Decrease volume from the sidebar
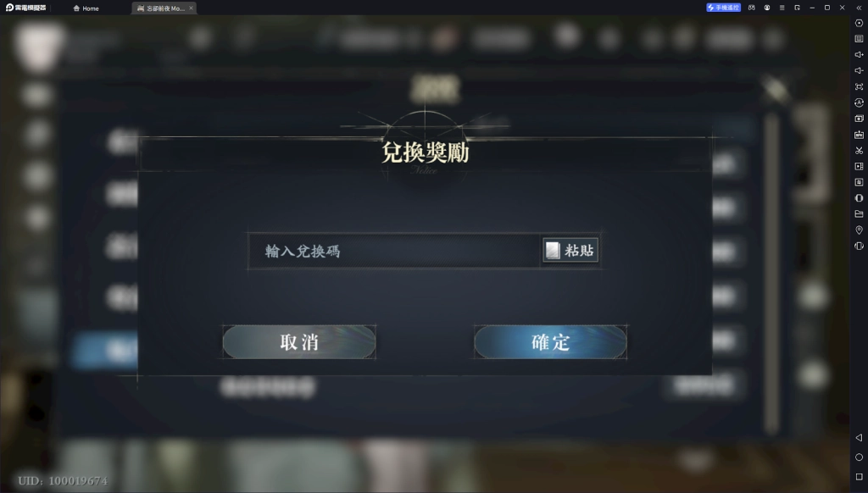The height and width of the screenshot is (493, 868). click(859, 71)
